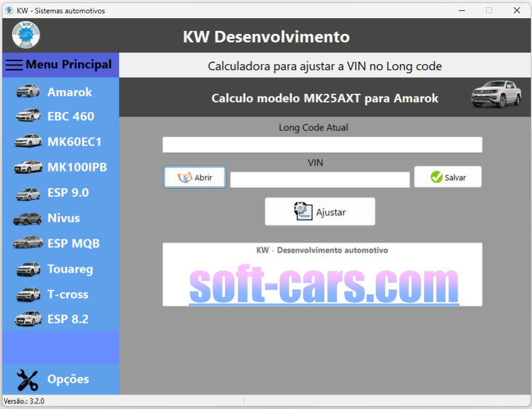Viewport: 532px width, 409px height.
Task: Click the EBC 460 car icon
Action: pyautogui.click(x=28, y=116)
